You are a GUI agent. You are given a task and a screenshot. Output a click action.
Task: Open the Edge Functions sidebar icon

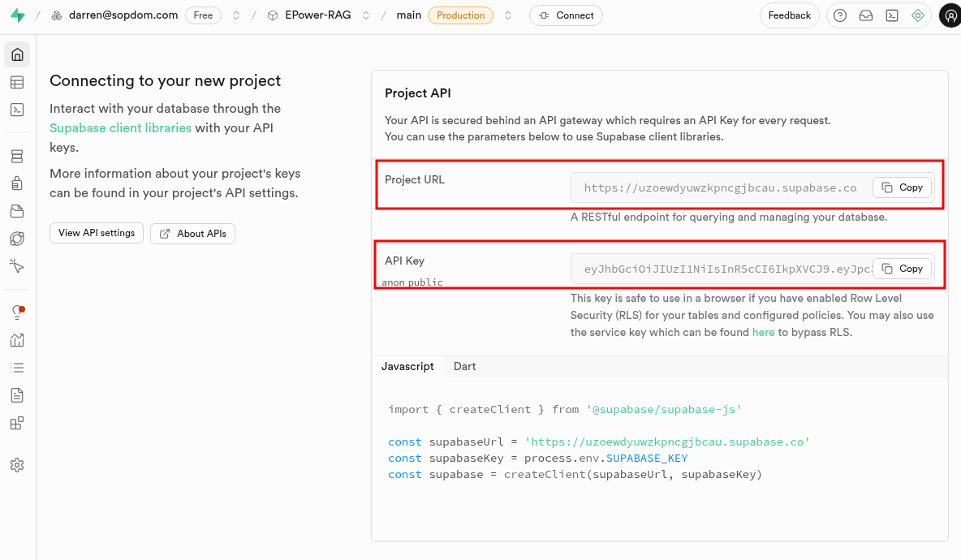[17, 239]
